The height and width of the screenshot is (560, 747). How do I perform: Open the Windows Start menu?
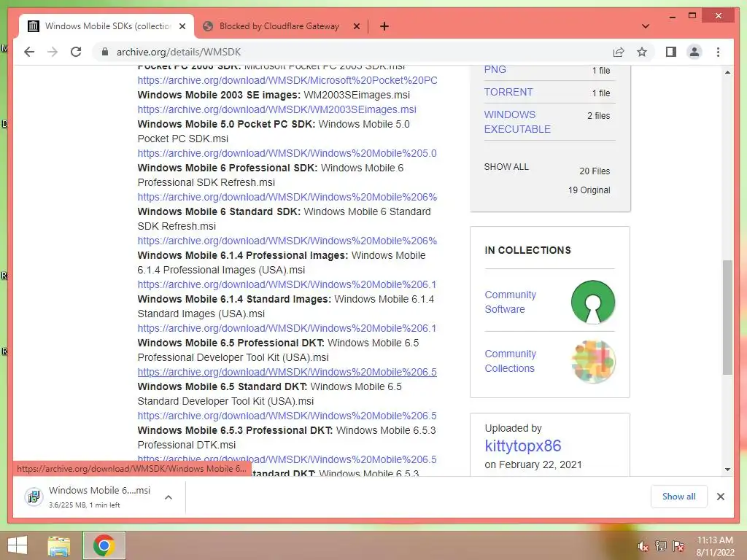pos(18,545)
